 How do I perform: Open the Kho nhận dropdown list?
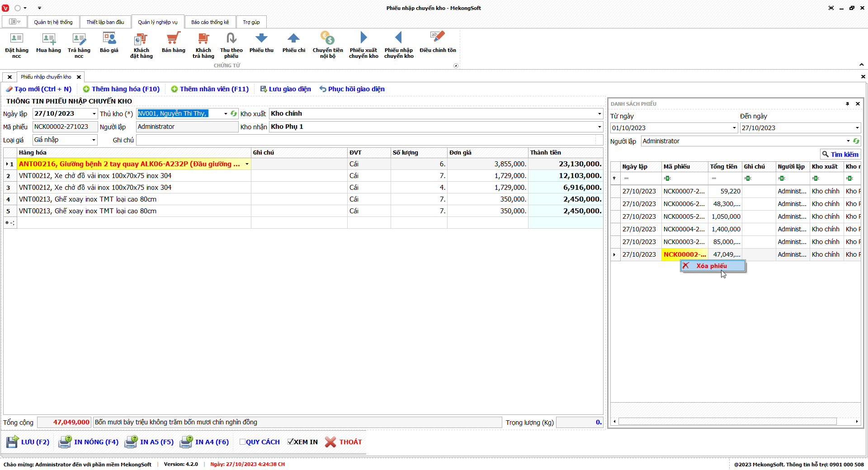(599, 127)
